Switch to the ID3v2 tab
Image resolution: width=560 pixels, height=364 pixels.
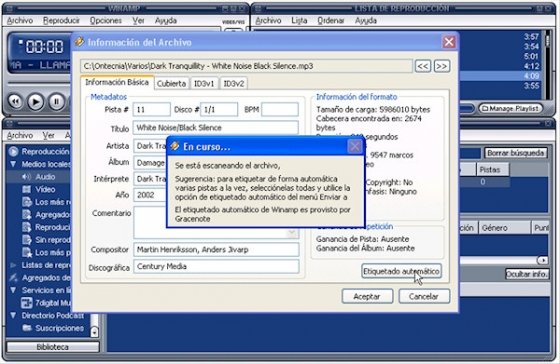[x=234, y=84]
